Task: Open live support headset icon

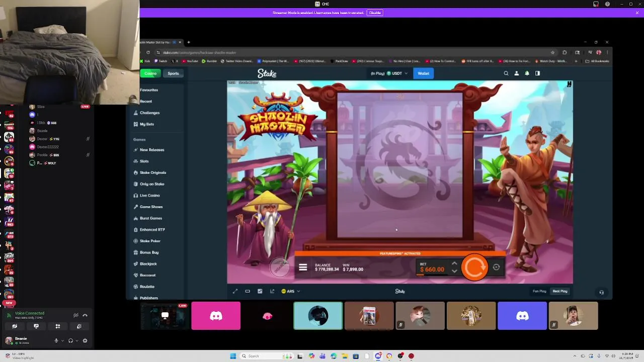Action: coord(601,292)
